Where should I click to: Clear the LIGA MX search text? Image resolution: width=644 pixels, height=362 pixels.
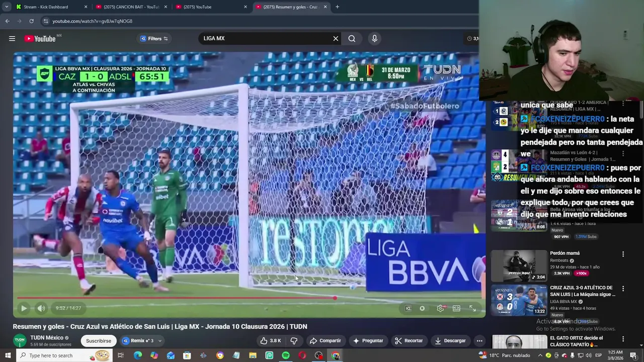(336, 39)
